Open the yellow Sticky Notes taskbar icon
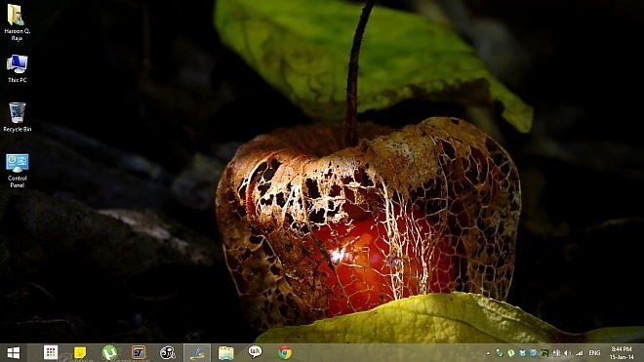Screen dimensions: 644x362 (80, 352)
